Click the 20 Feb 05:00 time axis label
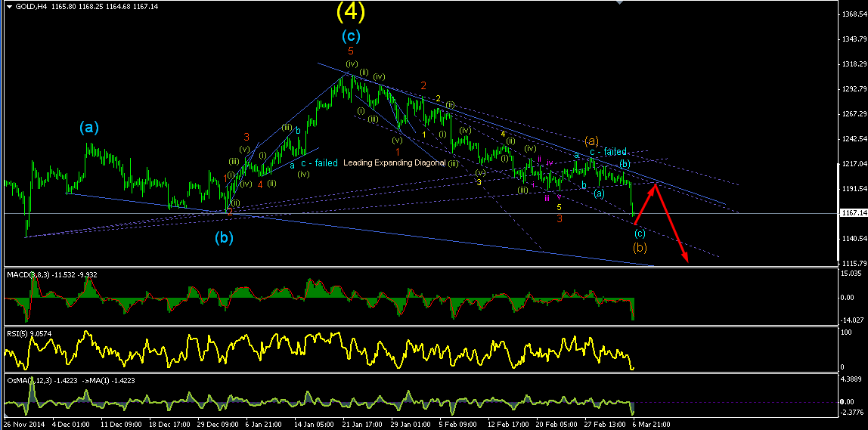This screenshot has width=868, height=430. (557, 425)
